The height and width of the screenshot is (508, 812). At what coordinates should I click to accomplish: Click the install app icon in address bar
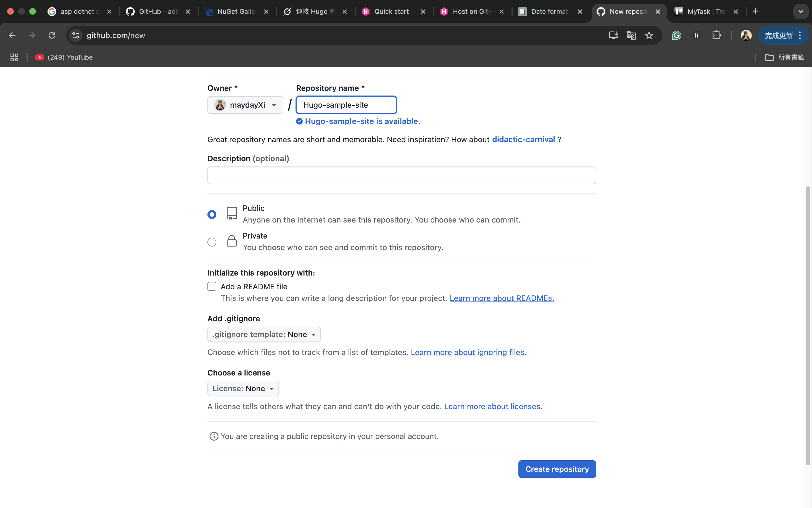pos(613,35)
